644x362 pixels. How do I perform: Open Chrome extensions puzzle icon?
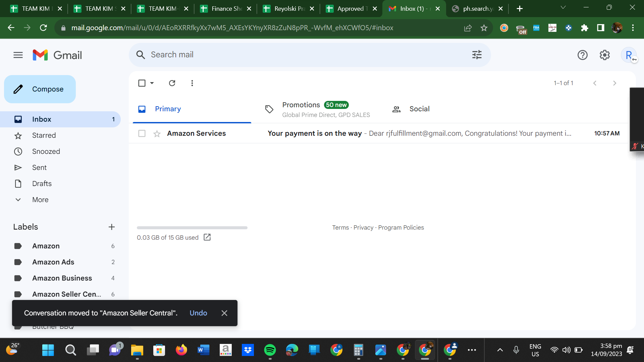pyautogui.click(x=585, y=28)
